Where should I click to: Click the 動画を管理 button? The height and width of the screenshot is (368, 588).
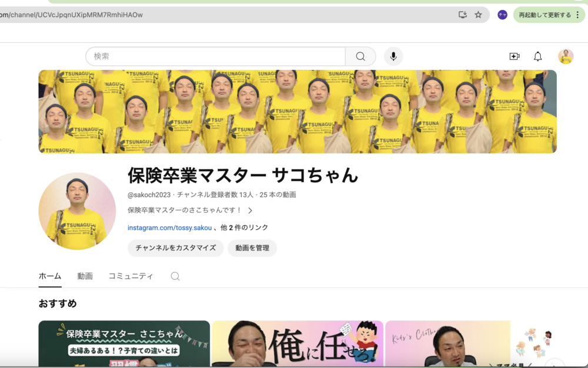coord(252,248)
